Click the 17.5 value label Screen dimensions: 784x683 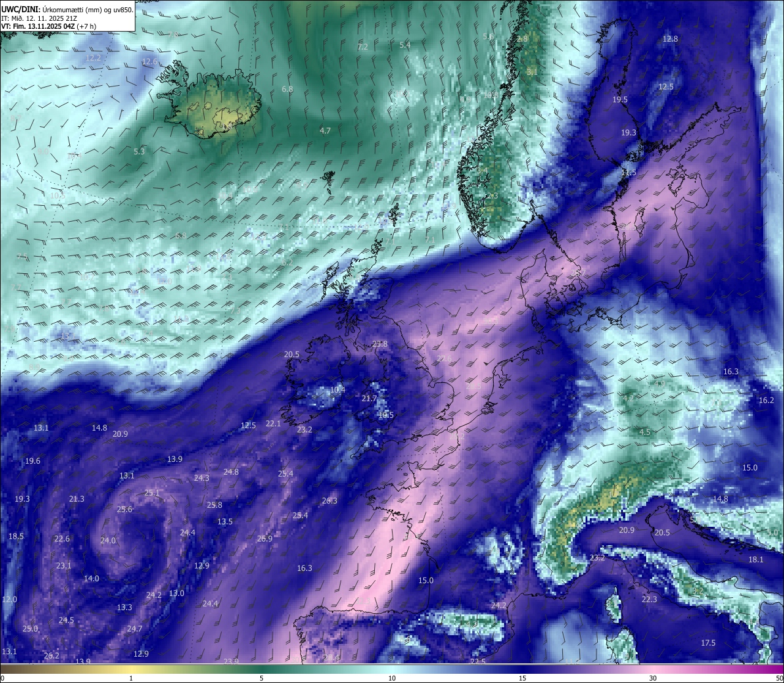pos(708,643)
